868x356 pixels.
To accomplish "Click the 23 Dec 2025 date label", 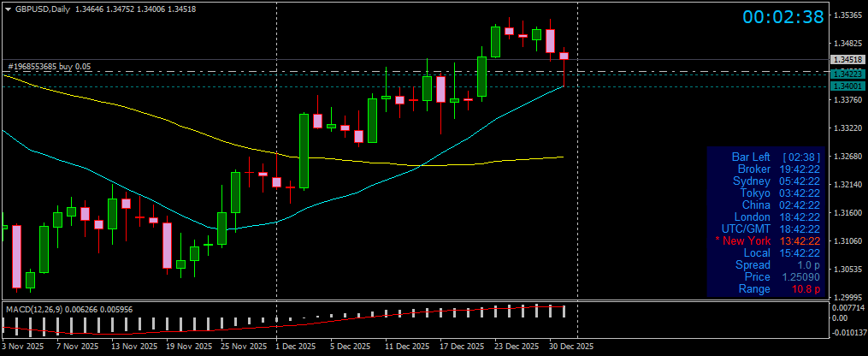I will tap(517, 347).
